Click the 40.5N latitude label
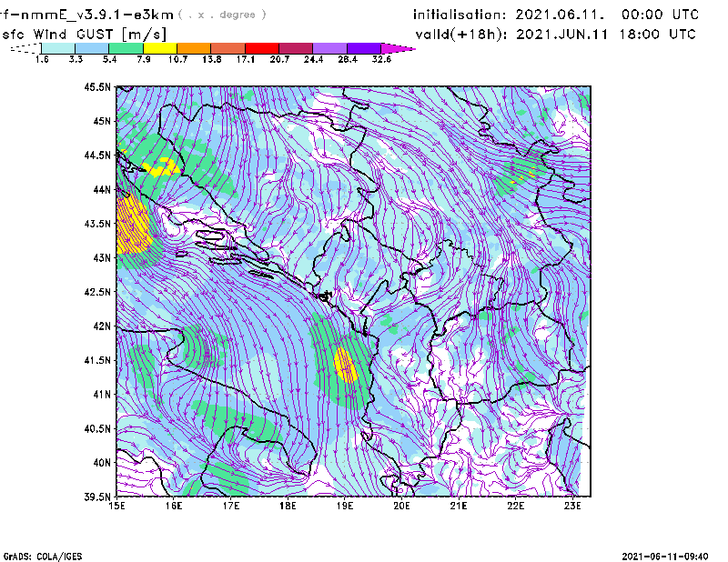 (x=97, y=428)
